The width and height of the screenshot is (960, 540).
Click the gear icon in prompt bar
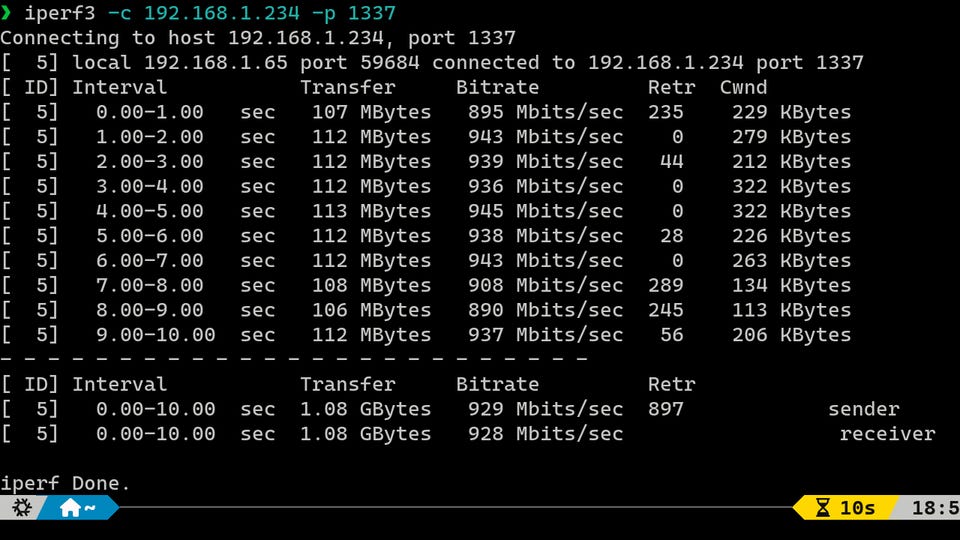[x=21, y=508]
